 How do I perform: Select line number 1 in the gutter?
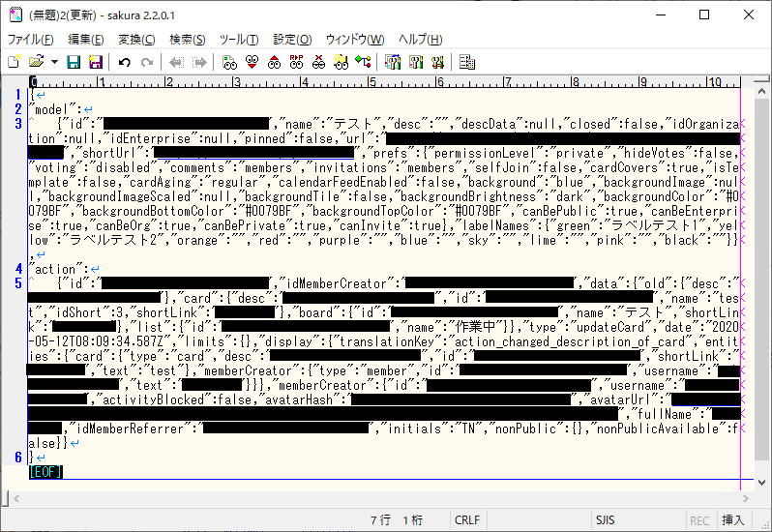(18, 95)
